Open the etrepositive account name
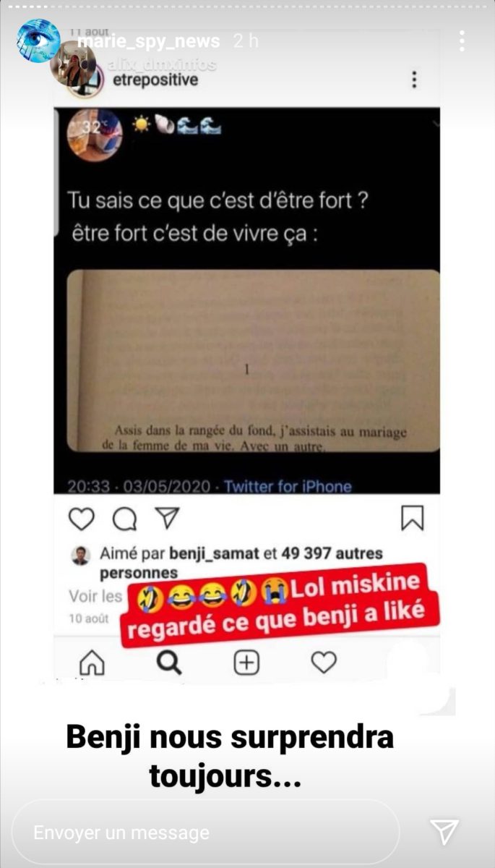This screenshot has width=495, height=868. point(155,80)
